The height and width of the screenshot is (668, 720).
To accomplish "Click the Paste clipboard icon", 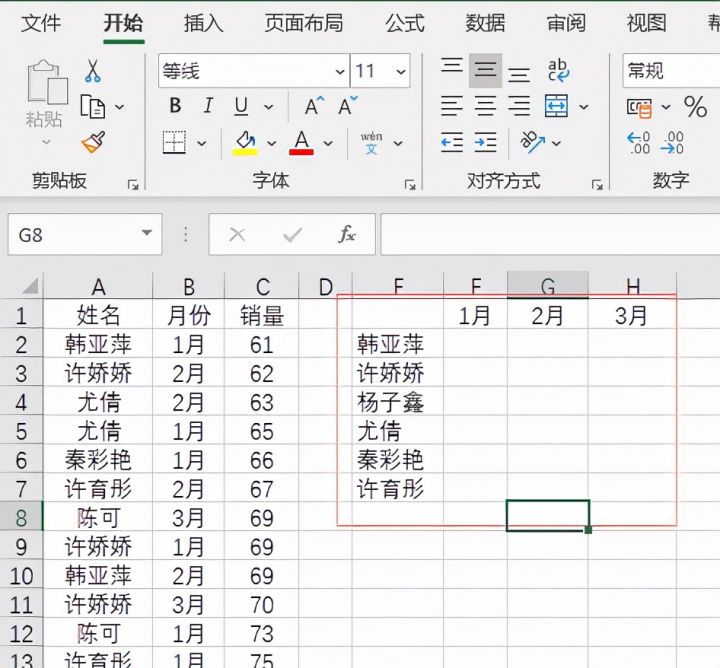I will [46, 82].
